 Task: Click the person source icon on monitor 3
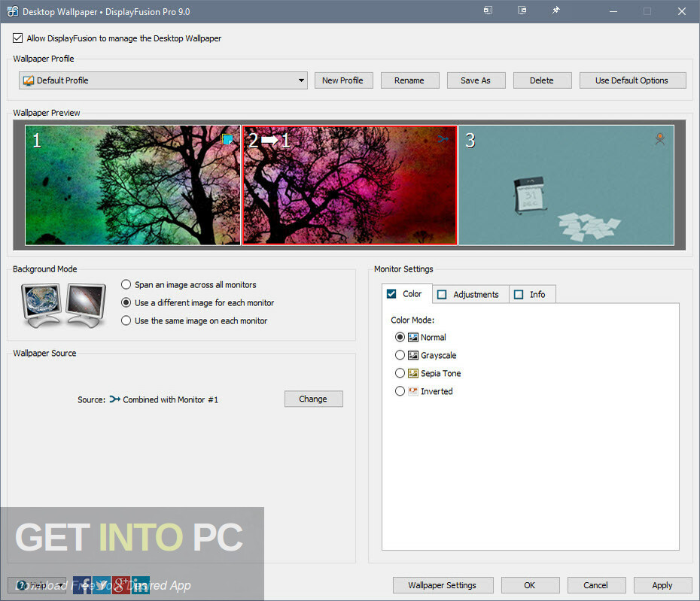(x=660, y=139)
